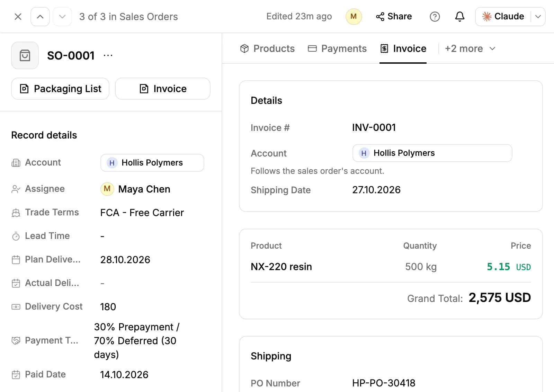Click the Packaging List button
Screen dimensions: 554x392
click(x=60, y=89)
